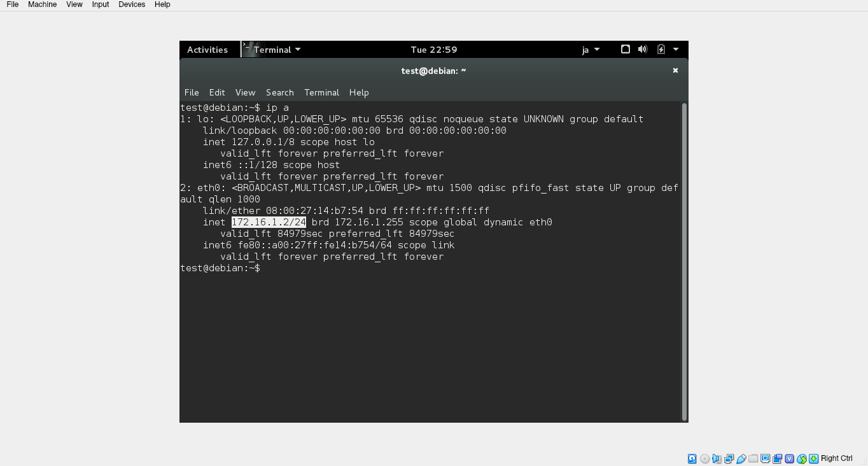The height and width of the screenshot is (466, 868).
Task: Click the 'inet6 ::1/128' text
Action: click(240, 165)
